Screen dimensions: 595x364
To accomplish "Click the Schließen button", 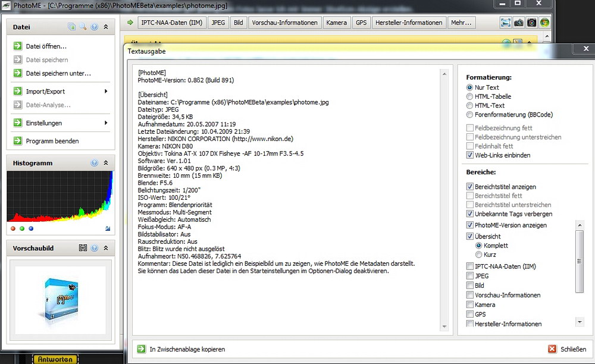I will (567, 349).
